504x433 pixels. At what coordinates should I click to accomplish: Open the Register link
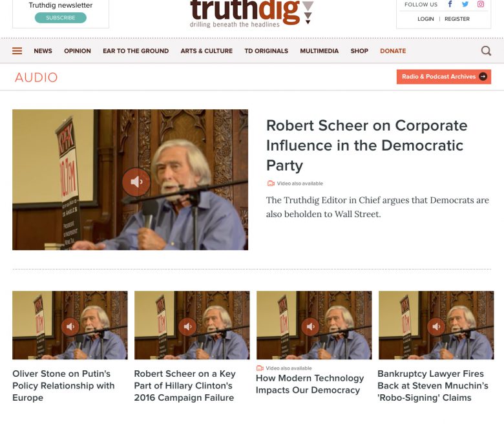tap(457, 19)
